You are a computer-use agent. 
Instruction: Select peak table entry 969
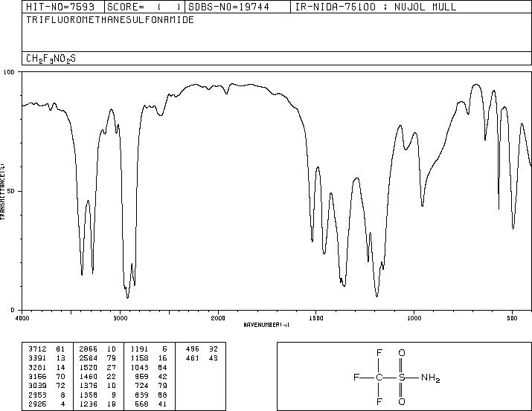pos(141,376)
